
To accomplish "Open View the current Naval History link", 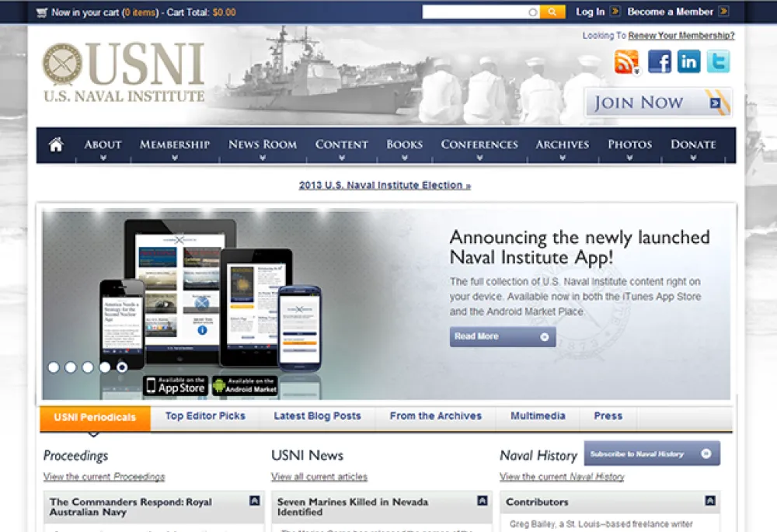I will pyautogui.click(x=562, y=477).
